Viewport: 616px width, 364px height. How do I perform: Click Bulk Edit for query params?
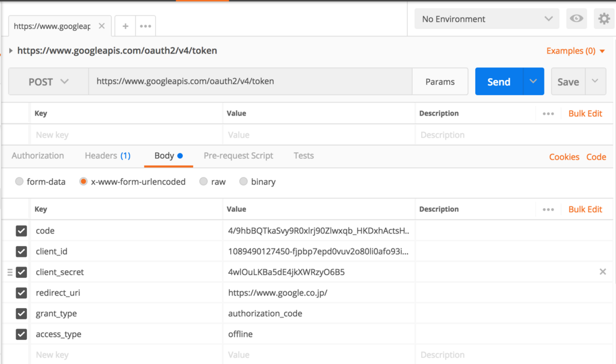coord(585,114)
